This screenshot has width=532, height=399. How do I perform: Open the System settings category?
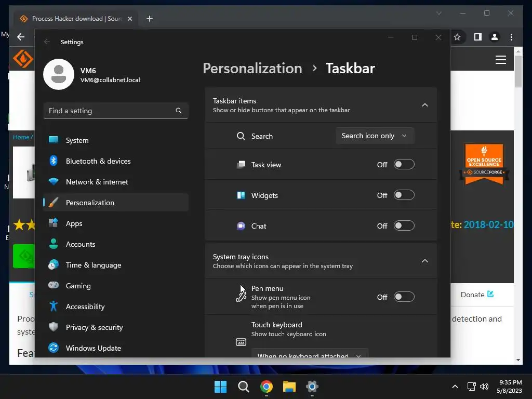(116, 140)
